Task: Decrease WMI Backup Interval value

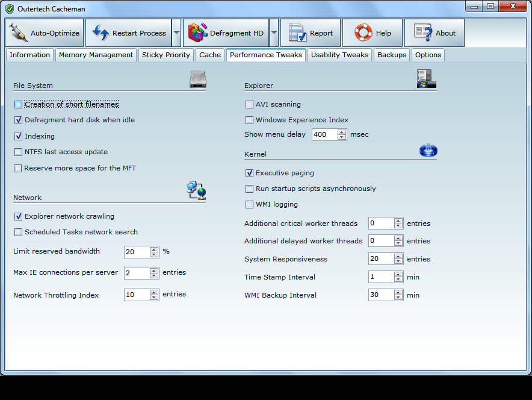Action: [398, 298]
